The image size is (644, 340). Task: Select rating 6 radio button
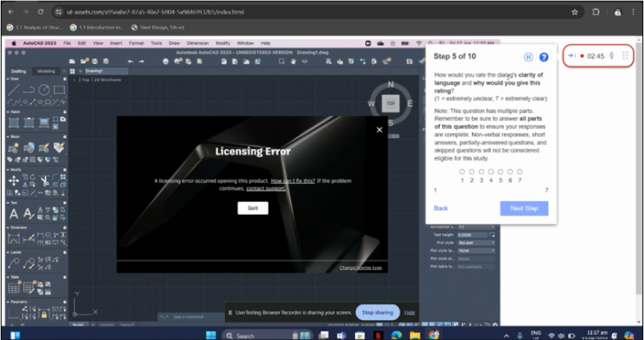[x=510, y=172]
